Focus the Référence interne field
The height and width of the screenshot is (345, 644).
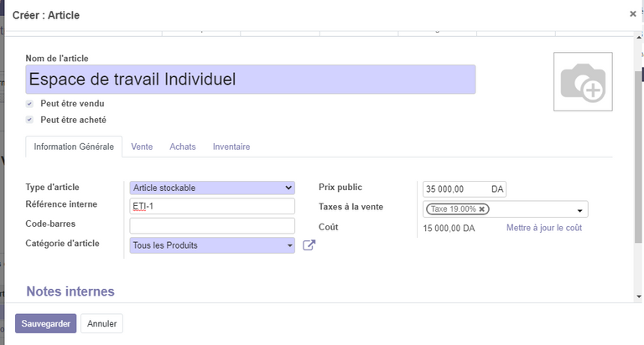pos(212,206)
